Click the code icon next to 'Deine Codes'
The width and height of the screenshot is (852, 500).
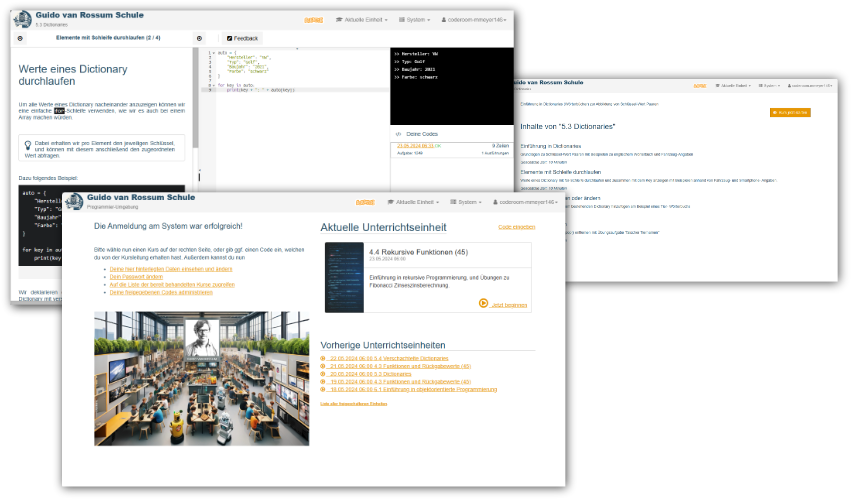coord(398,133)
